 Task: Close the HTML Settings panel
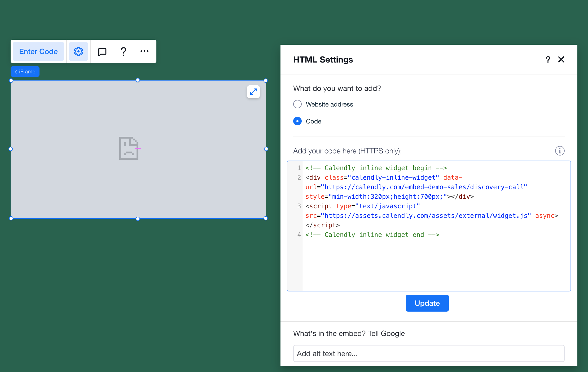[x=561, y=59]
